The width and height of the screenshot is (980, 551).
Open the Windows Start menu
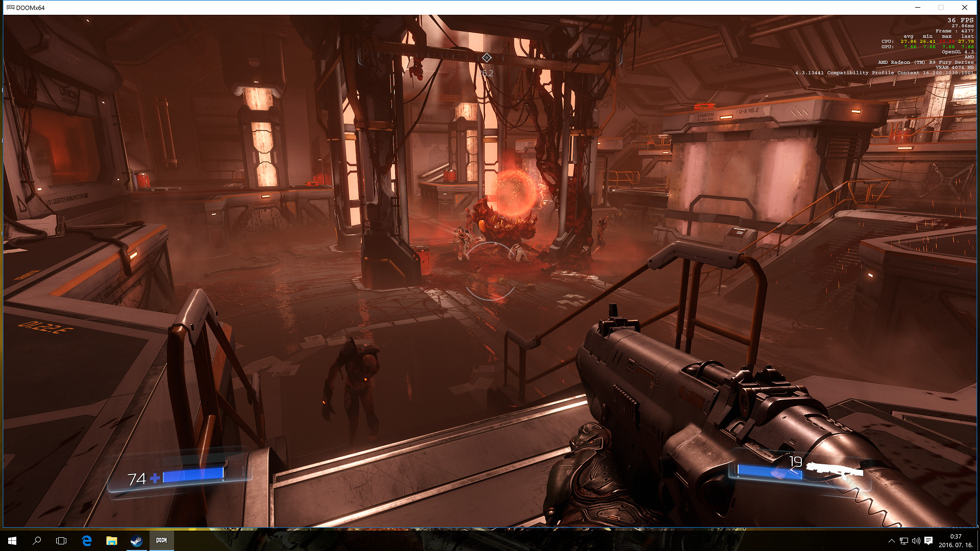click(x=12, y=541)
